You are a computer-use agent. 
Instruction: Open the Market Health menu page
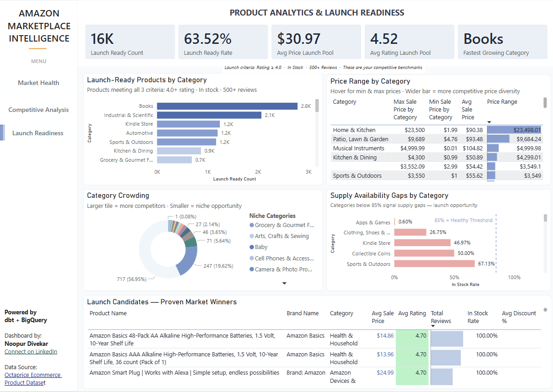[38, 83]
